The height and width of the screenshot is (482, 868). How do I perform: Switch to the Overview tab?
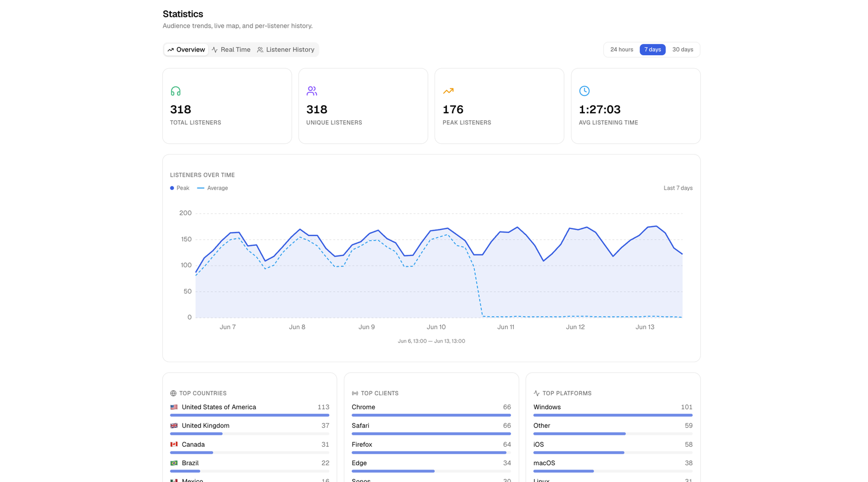[186, 50]
